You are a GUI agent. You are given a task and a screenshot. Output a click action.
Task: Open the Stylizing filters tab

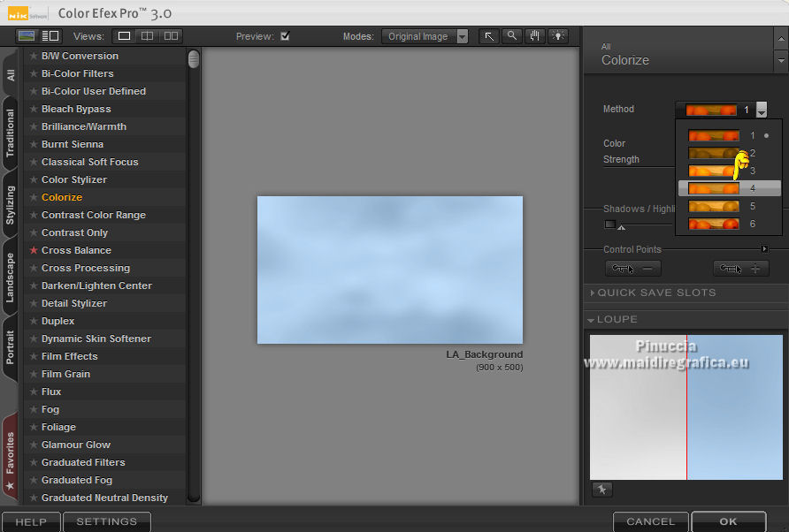pyautogui.click(x=10, y=205)
